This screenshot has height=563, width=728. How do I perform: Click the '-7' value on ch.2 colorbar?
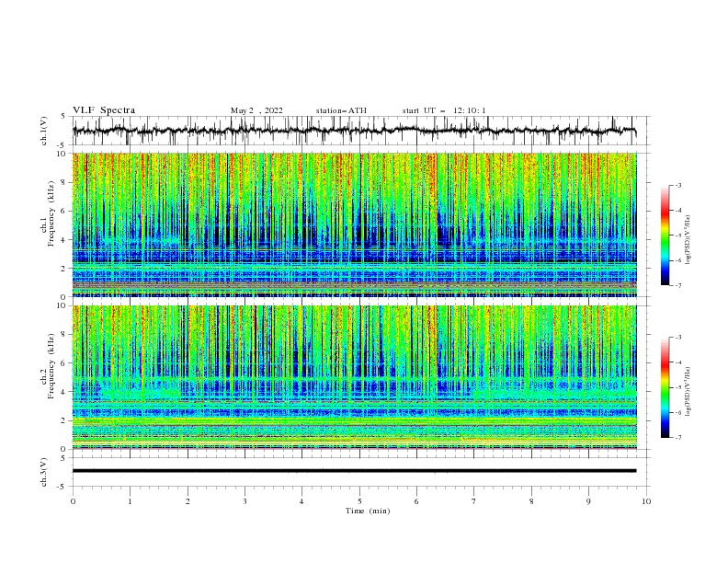pyautogui.click(x=678, y=438)
